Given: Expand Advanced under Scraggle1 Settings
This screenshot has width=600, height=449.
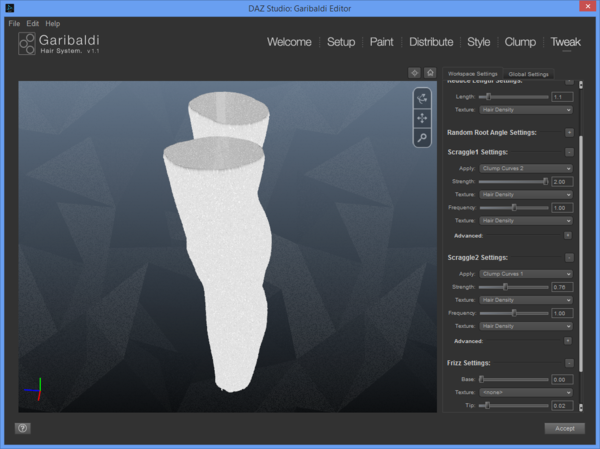Looking at the screenshot, I should [x=568, y=235].
